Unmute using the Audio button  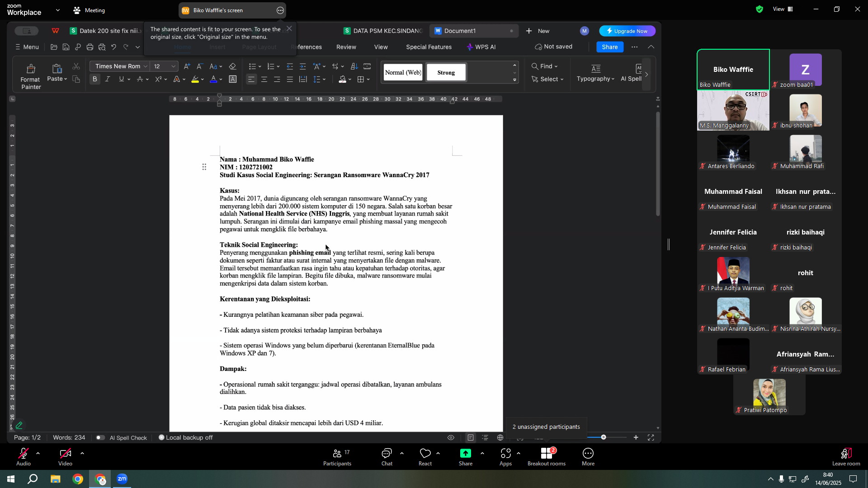24,457
